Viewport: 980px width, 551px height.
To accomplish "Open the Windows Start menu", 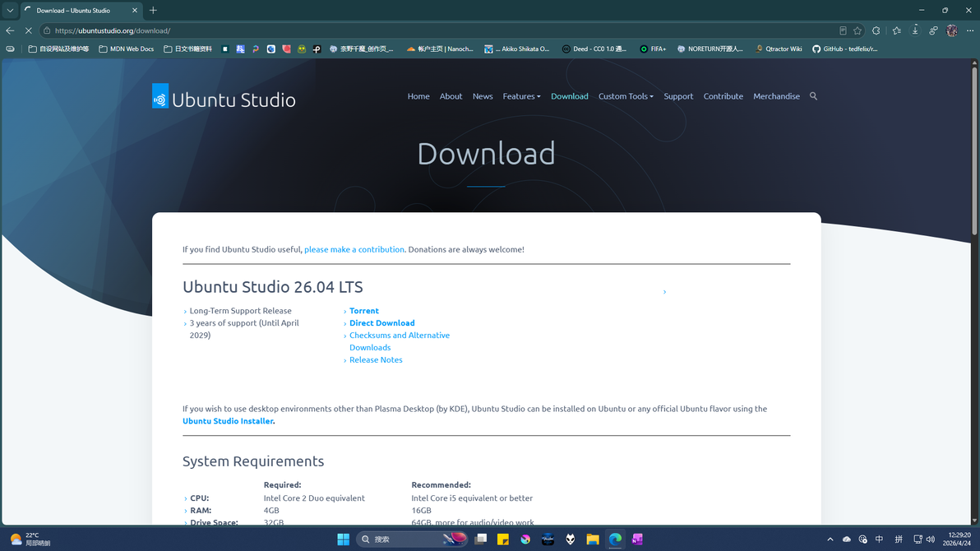I will pos(343,539).
